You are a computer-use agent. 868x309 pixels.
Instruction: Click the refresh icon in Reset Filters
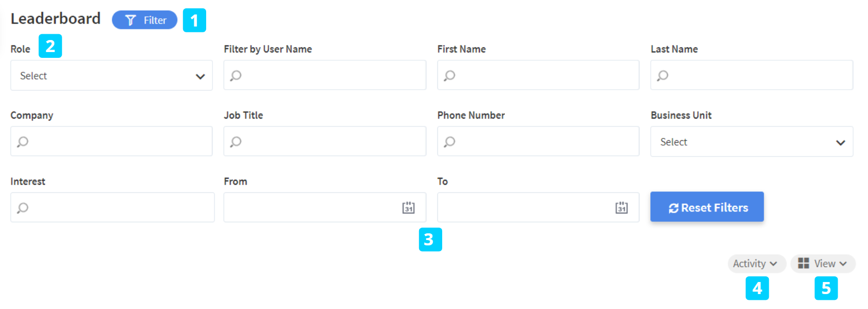point(673,208)
